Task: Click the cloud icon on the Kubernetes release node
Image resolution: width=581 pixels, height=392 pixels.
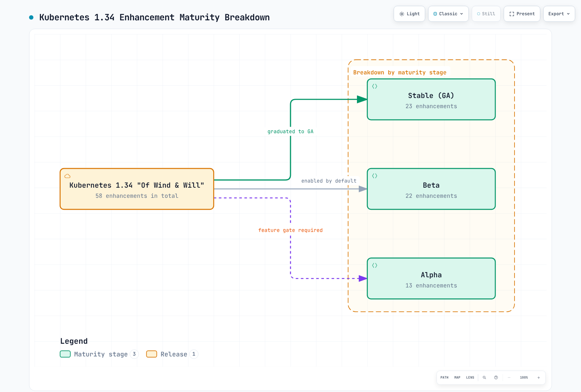Action: [68, 176]
